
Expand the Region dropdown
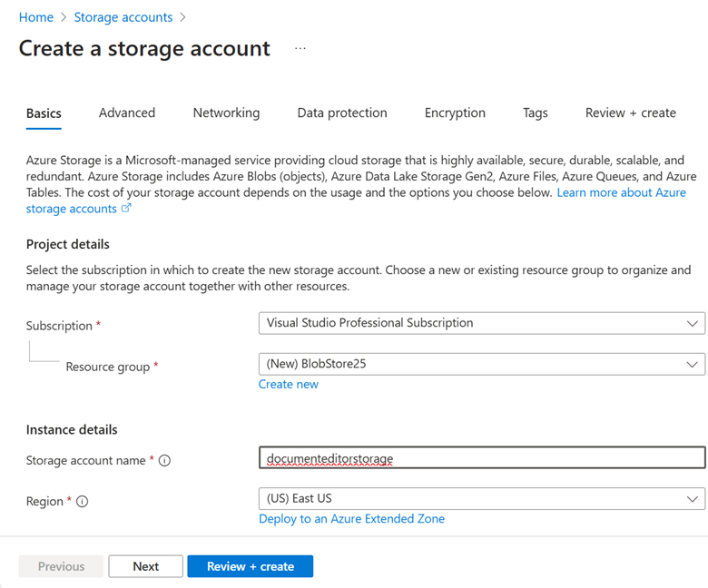pos(481,499)
